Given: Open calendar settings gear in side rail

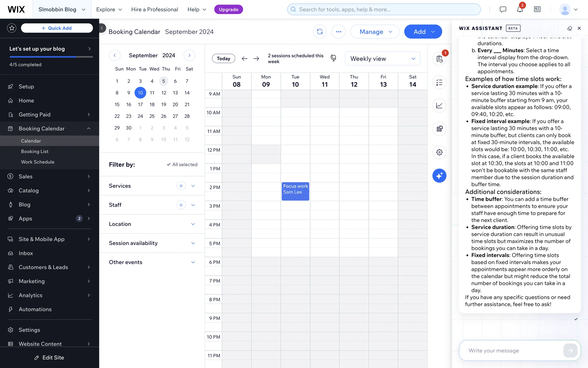Looking at the screenshot, I should pyautogui.click(x=439, y=152).
